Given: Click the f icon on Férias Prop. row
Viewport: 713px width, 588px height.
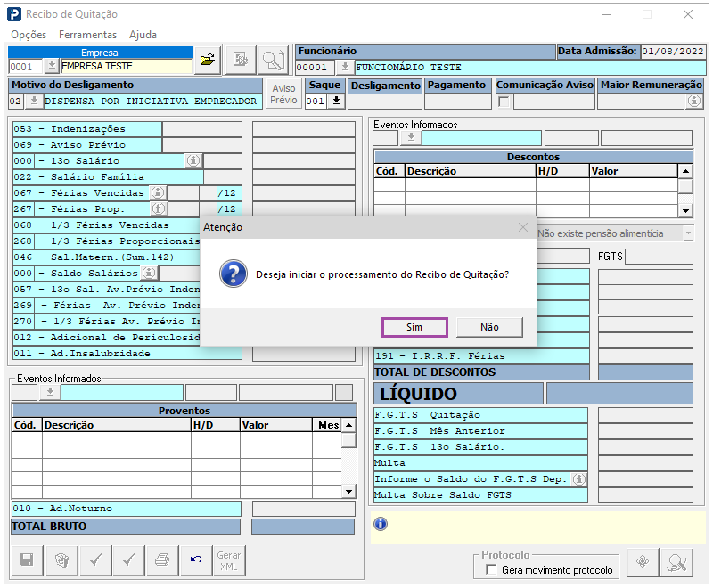Looking at the screenshot, I should [159, 208].
